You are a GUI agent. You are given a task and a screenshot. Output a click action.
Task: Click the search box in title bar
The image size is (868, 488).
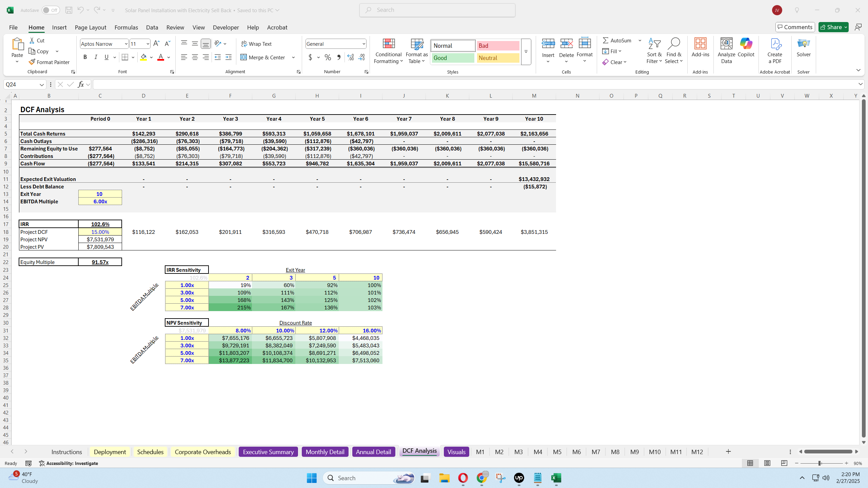(x=437, y=10)
